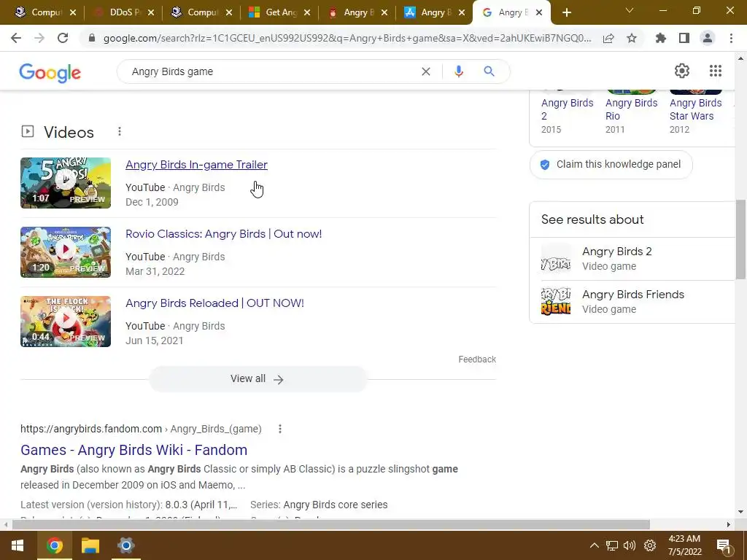
Task: Play the In-game Trailer thumbnail
Action: click(66, 183)
